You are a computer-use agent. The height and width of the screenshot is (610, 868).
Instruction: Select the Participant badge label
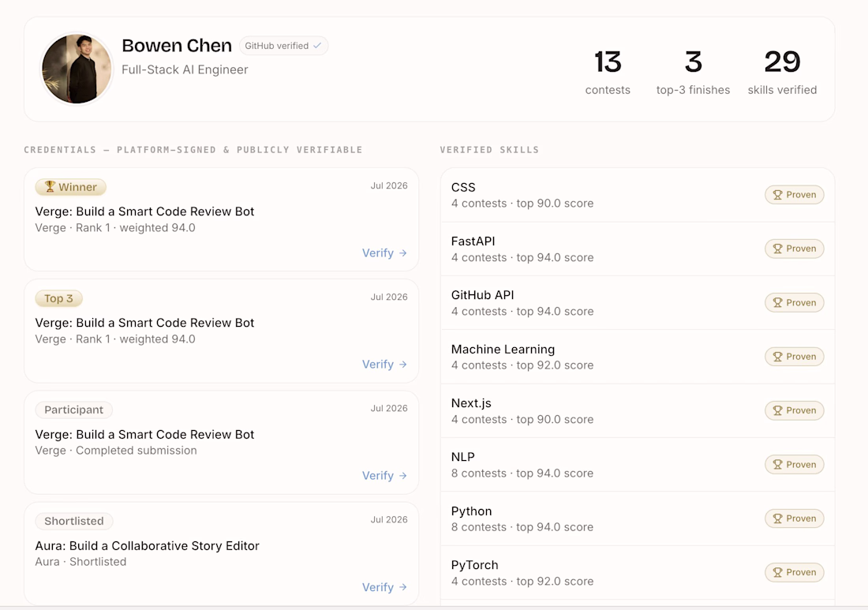click(73, 410)
